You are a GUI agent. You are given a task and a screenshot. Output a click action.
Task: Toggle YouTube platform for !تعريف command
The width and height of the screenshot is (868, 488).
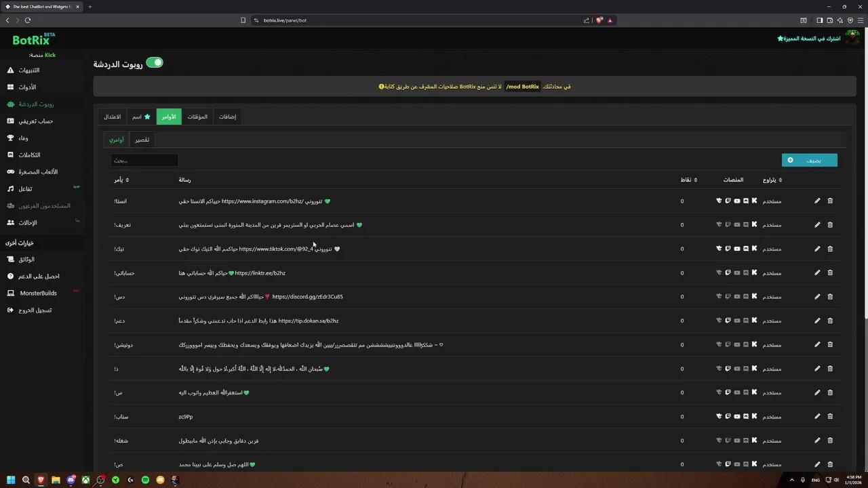tap(737, 224)
